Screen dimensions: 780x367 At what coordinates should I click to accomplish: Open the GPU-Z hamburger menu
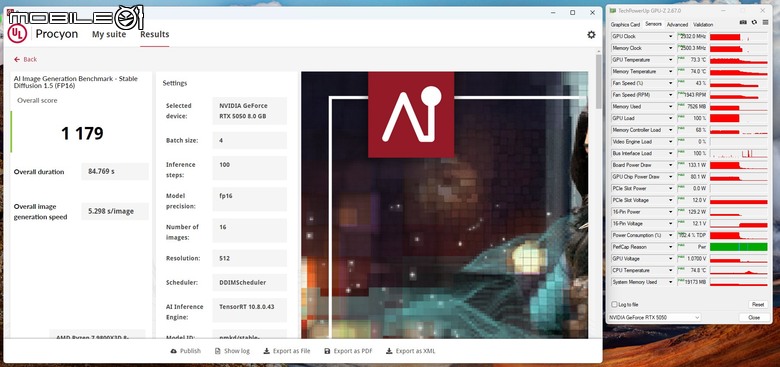click(765, 22)
